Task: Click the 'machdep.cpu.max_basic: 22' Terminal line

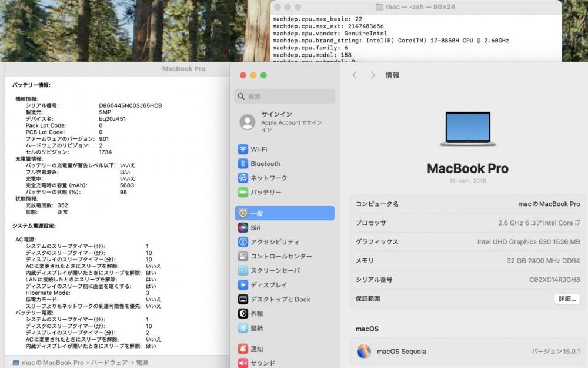Action: [318, 19]
